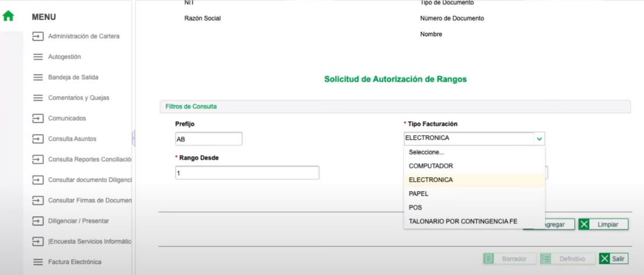The width and height of the screenshot is (644, 275).
Task: Click the arrow icon beside Administración de Cartera
Action: (38, 37)
